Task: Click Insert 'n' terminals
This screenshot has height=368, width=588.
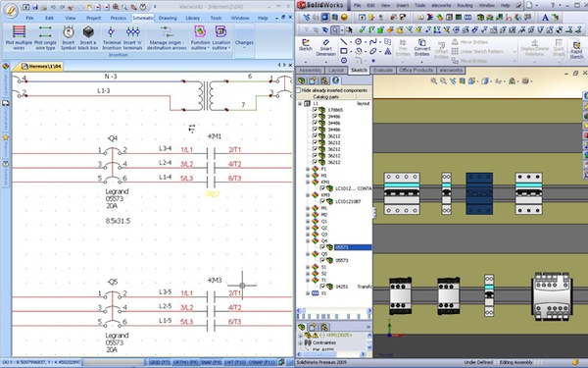Action: click(132, 37)
